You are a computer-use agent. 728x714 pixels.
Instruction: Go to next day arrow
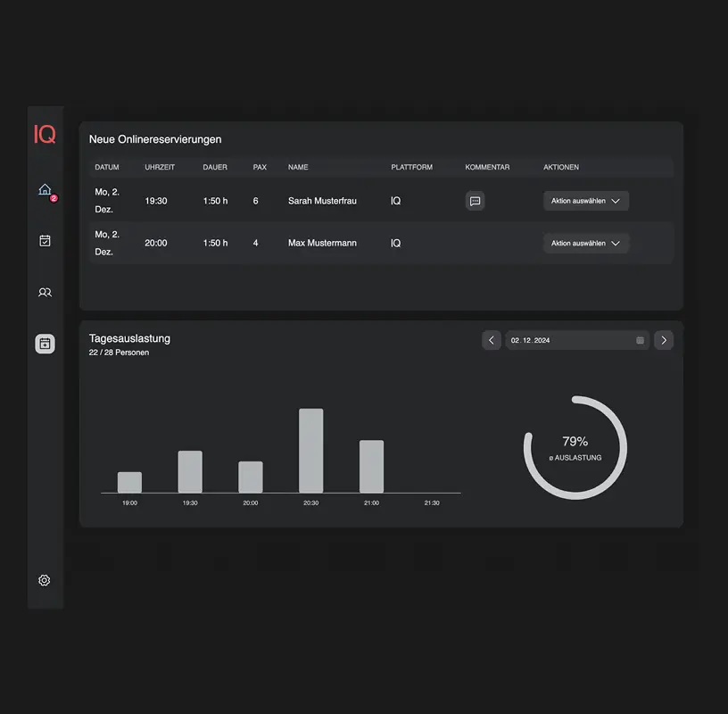point(663,340)
